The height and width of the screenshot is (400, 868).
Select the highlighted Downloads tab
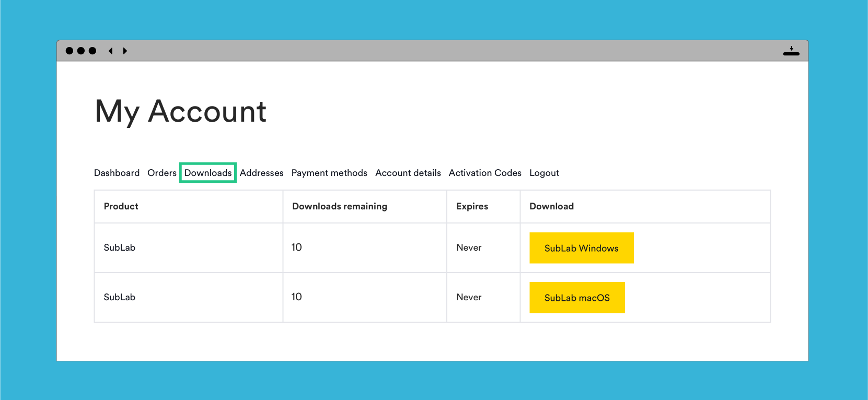click(208, 173)
